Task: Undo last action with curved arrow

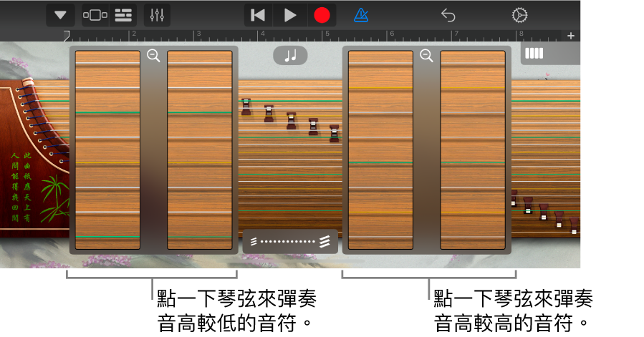Action: [x=448, y=16]
